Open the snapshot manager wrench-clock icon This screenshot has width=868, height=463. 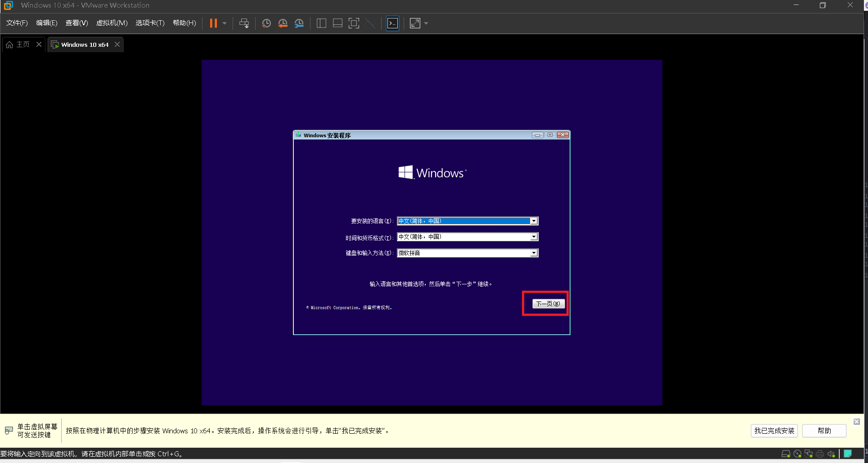[x=299, y=23]
